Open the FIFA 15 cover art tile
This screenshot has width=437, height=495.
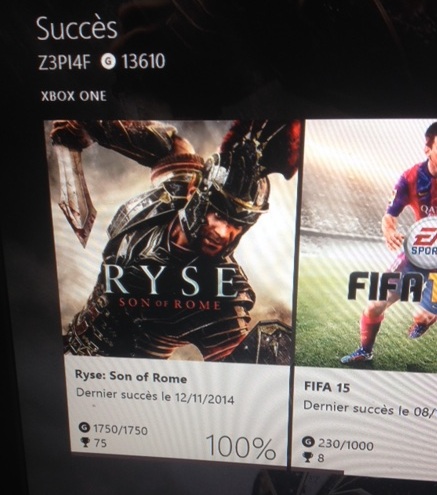[x=367, y=243]
